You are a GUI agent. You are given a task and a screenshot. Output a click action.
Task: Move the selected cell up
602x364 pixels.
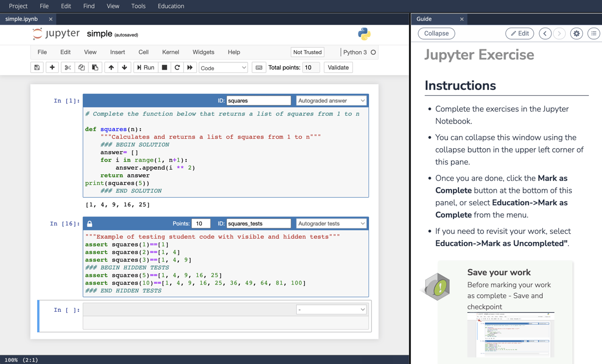pos(109,67)
